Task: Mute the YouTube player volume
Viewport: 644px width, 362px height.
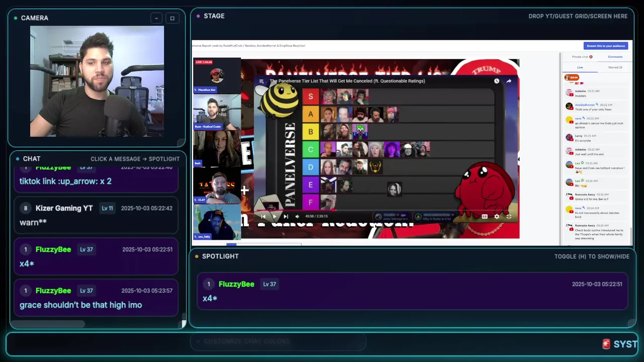Action: [297, 216]
